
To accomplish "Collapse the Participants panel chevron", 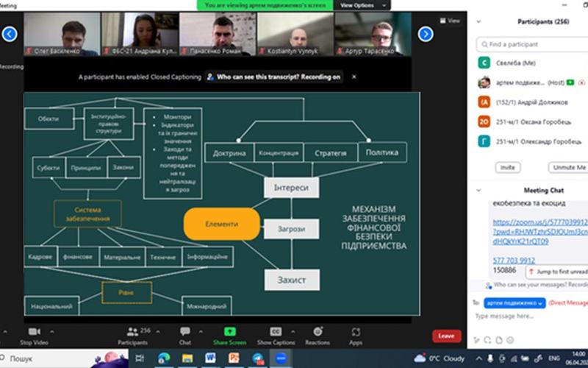I will click(x=478, y=22).
